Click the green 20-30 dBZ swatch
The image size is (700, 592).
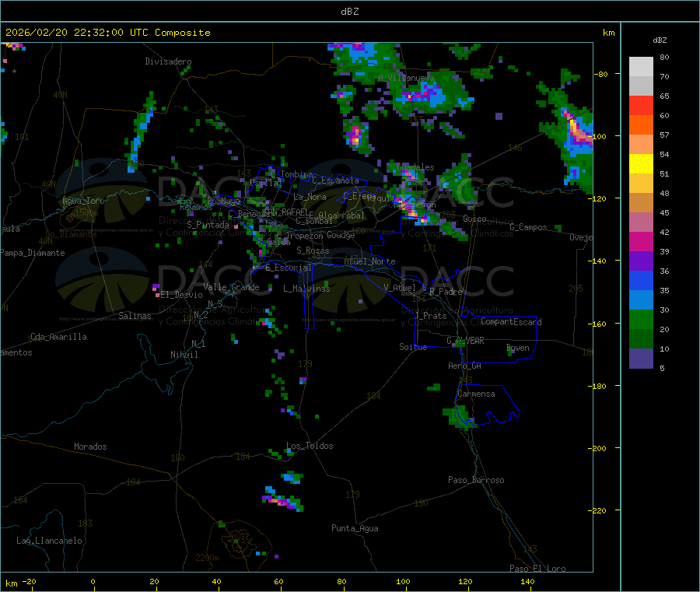click(641, 319)
